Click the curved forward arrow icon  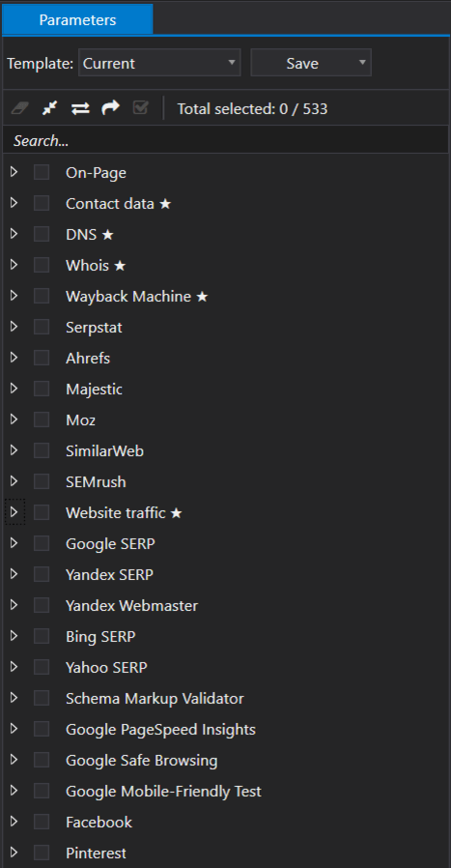111,108
